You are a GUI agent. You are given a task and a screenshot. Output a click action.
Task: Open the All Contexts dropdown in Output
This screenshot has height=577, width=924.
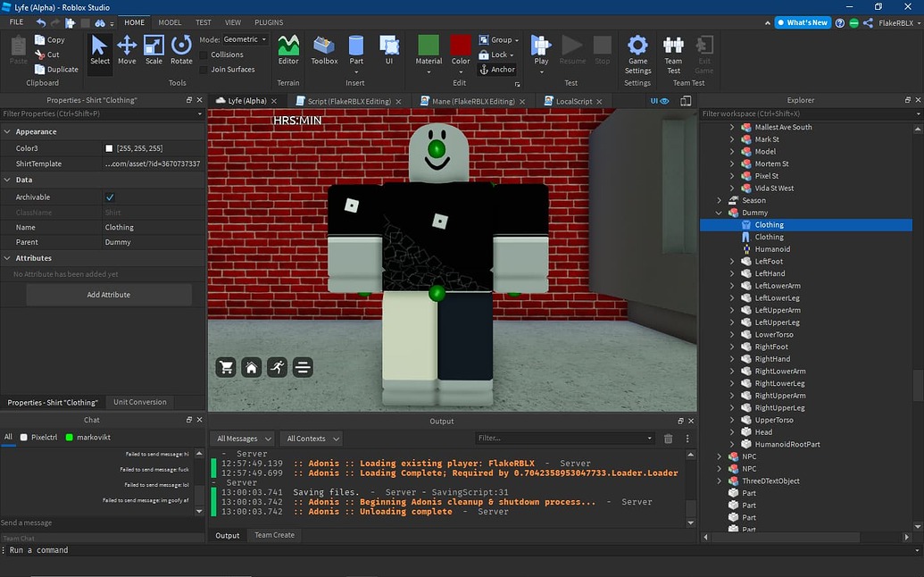click(x=311, y=439)
